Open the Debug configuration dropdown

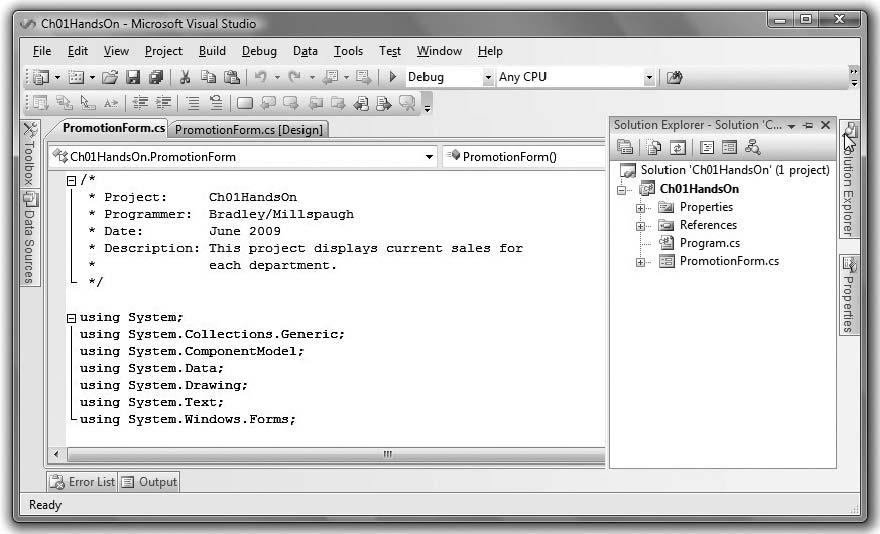point(488,77)
